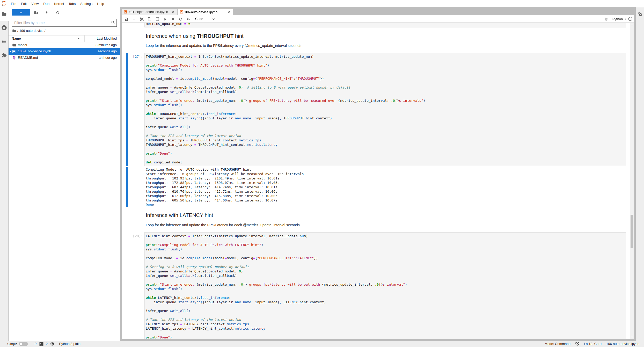Open the property inspector gears icon
The image size is (644, 347).
[x=640, y=14]
